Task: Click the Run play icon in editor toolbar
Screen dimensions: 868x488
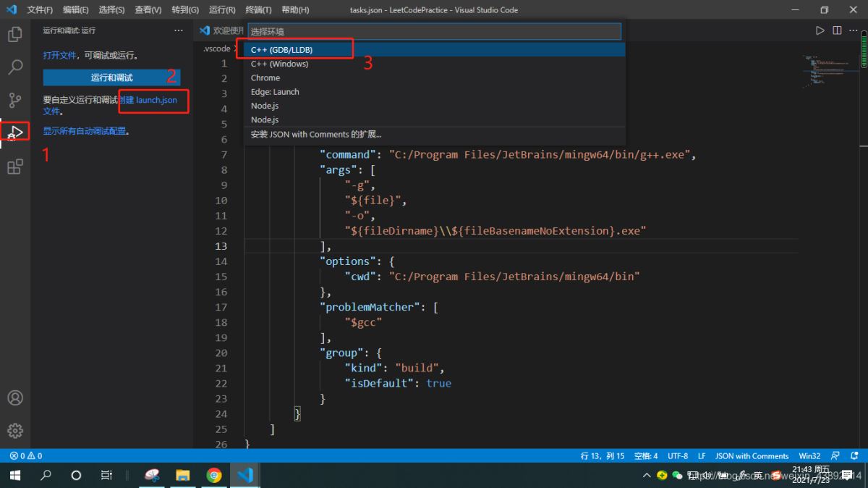Action: tap(820, 30)
